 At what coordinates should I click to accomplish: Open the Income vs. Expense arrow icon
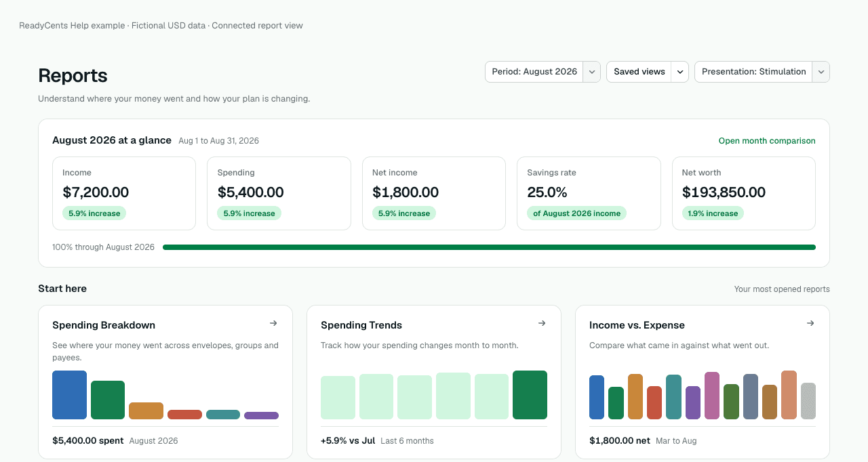(810, 323)
